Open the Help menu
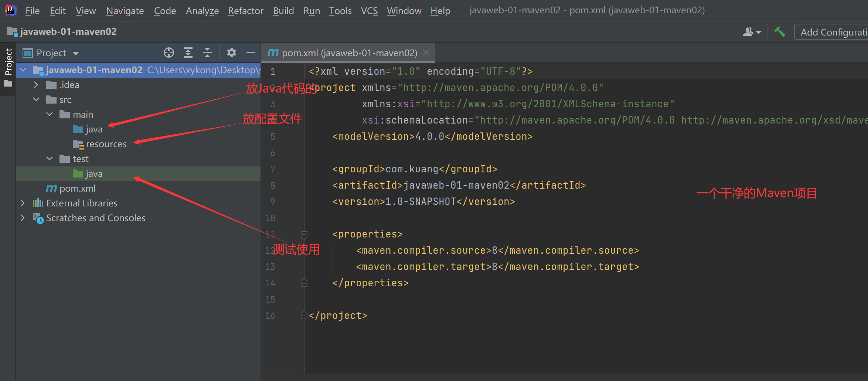868x381 pixels. pyautogui.click(x=440, y=11)
